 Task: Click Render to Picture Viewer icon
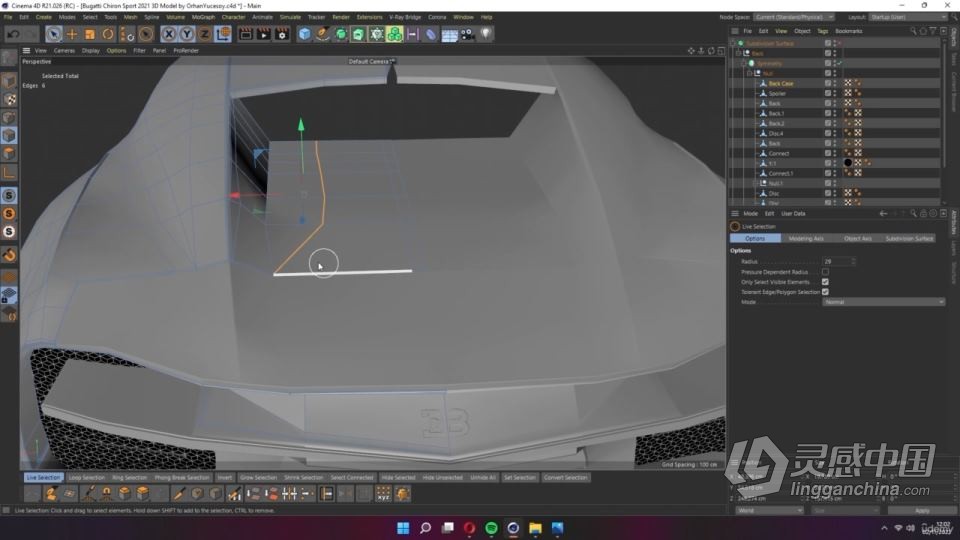pos(264,34)
